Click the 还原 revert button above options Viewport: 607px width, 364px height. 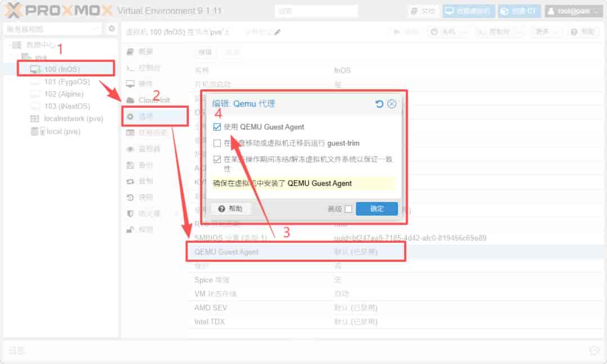click(233, 52)
